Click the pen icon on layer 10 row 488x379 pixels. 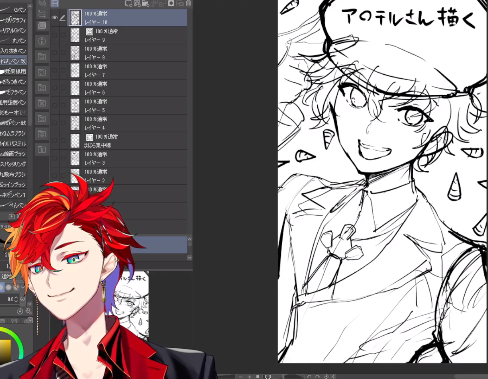pos(63,18)
